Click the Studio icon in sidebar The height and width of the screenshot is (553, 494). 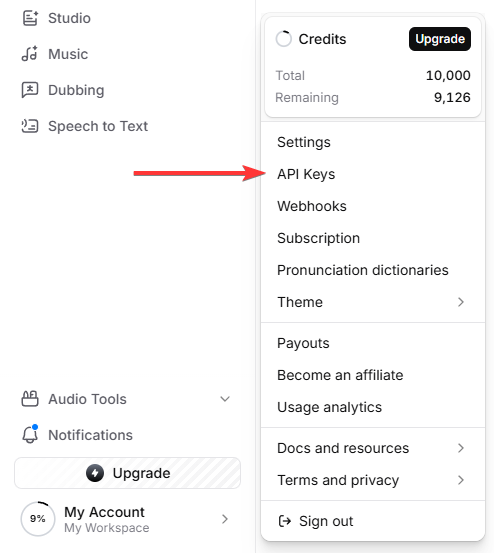pos(30,18)
